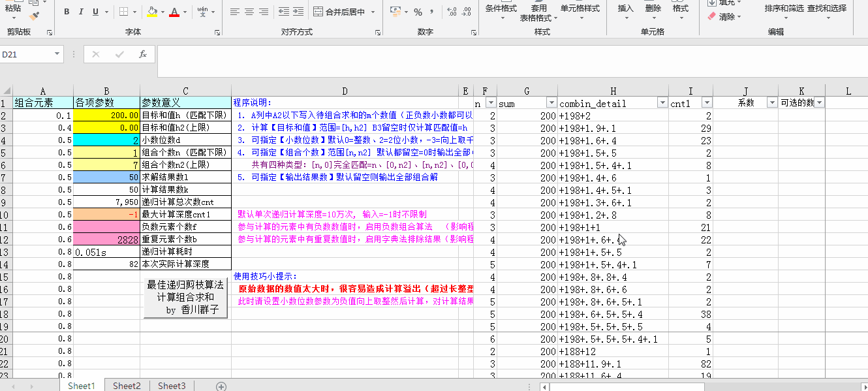This screenshot has width=868, height=391.
Task: Run the 最佳递归剪枝算法 macro button
Action: pos(185,298)
